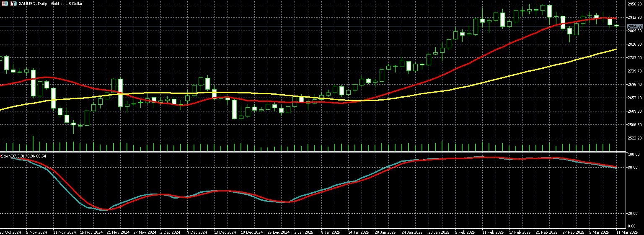Select the 11 Mar 2025 date label

click(627, 232)
